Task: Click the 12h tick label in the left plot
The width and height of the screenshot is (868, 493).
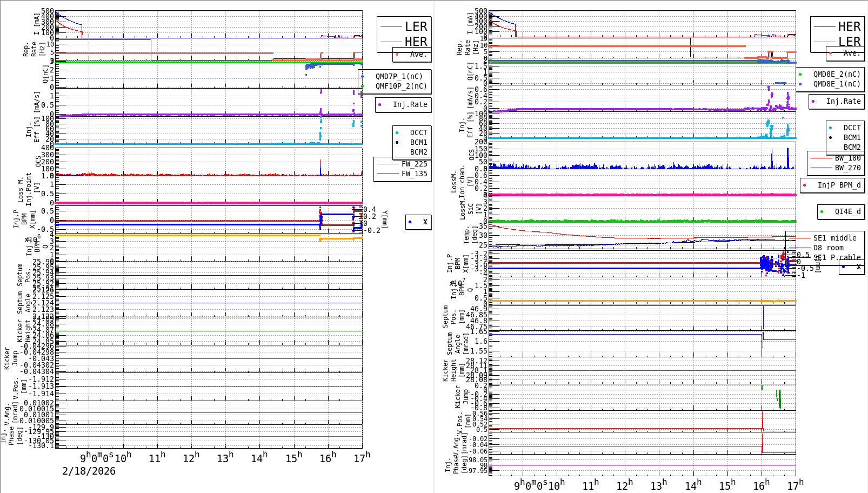Action: (191, 457)
